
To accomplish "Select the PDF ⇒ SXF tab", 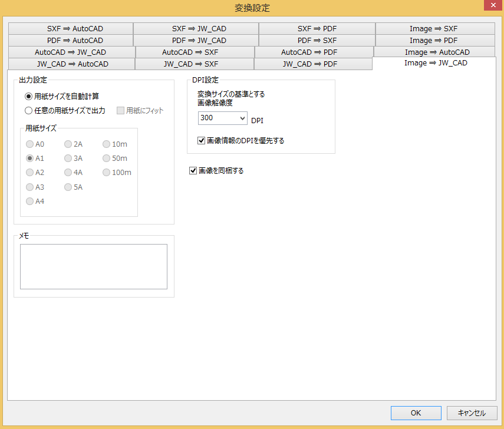I will tap(317, 41).
